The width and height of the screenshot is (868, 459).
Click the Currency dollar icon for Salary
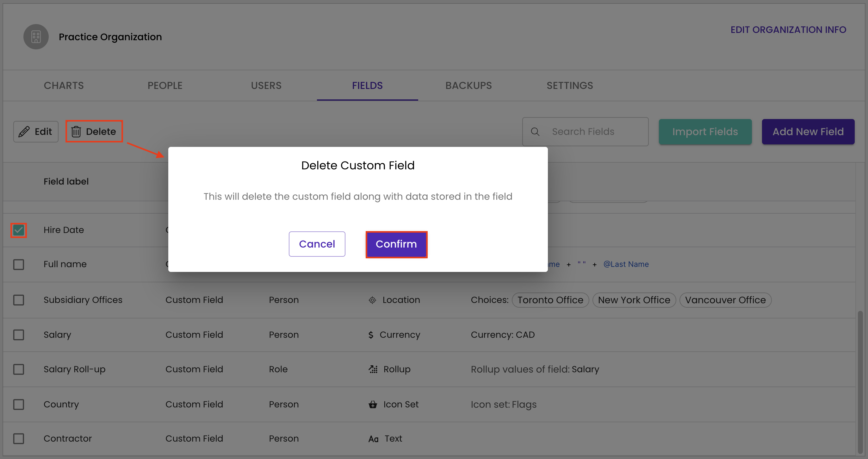(370, 335)
